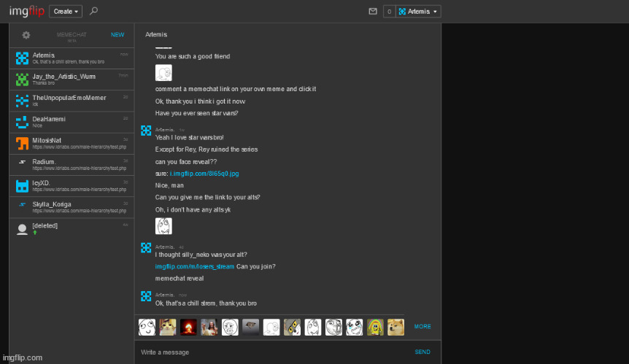Viewport: 629px width, 364px height.
Task: Insert the mushroom cloud explosion sticker
Action: (x=188, y=327)
